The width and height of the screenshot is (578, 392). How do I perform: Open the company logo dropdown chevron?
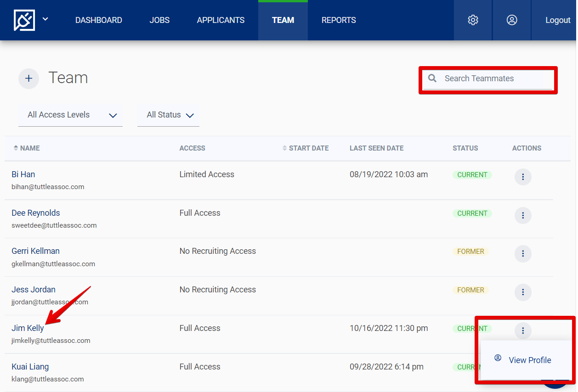[x=45, y=20]
